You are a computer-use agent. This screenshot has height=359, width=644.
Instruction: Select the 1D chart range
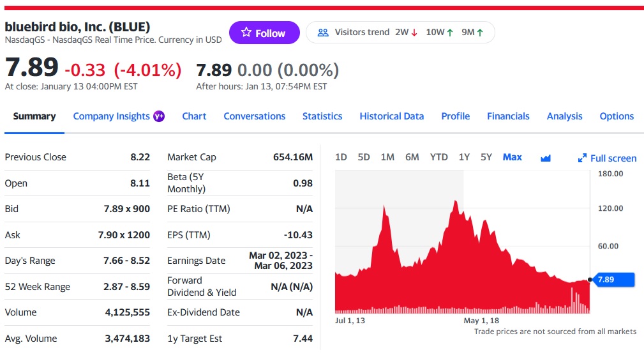(x=341, y=157)
